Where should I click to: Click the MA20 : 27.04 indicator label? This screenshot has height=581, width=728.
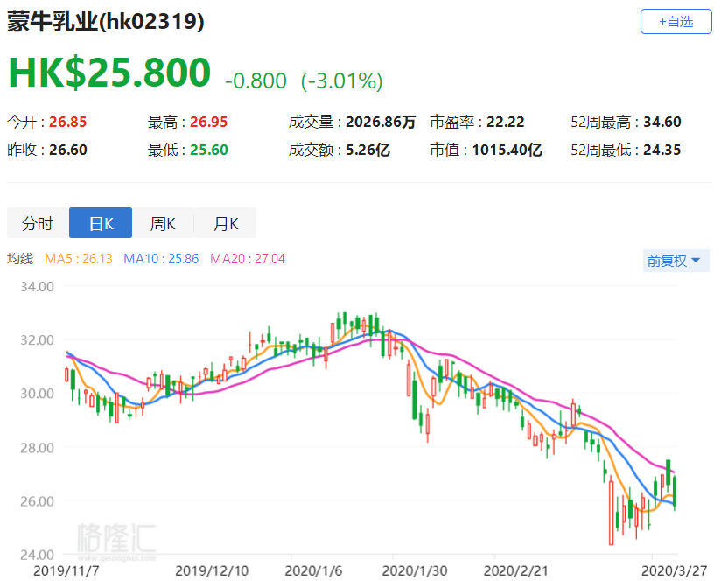coord(248,259)
